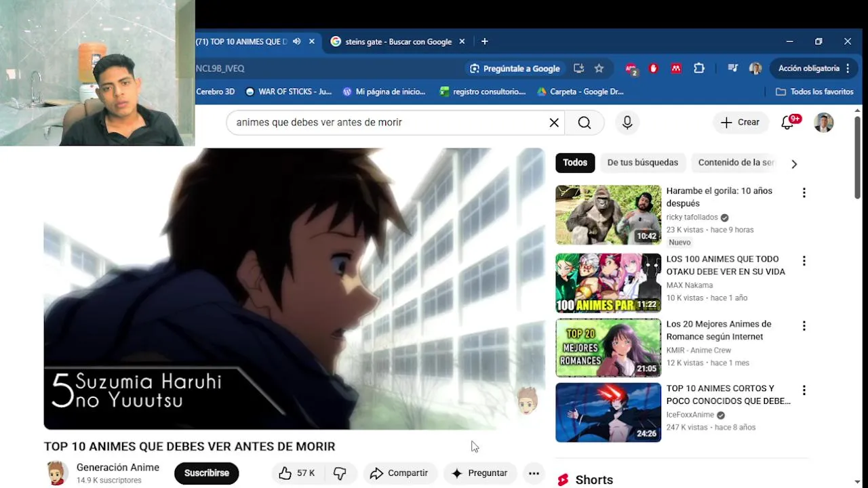Open TOP 10 ANIMES CORTOS thumbnail
868x488 pixels.
tap(608, 412)
